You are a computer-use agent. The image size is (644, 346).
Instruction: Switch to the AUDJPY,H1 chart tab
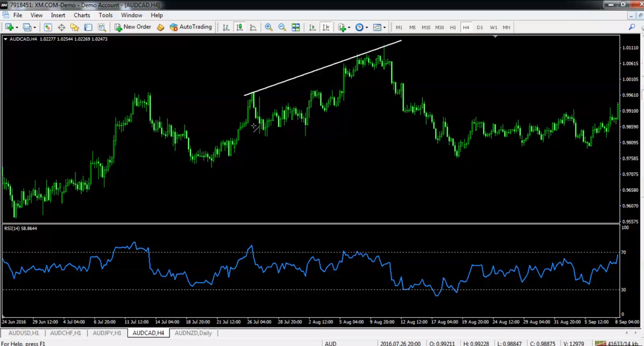click(x=107, y=333)
